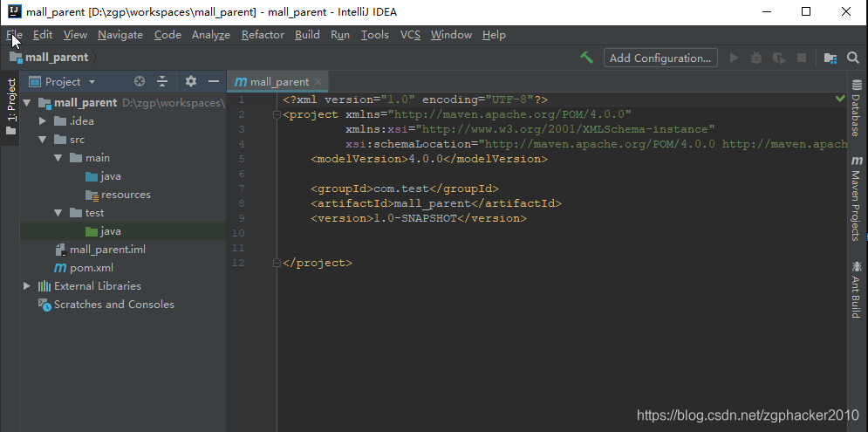Click IntelliJ IDEA logo in title bar
Viewport: 868px width, 432px height.
coord(14,11)
